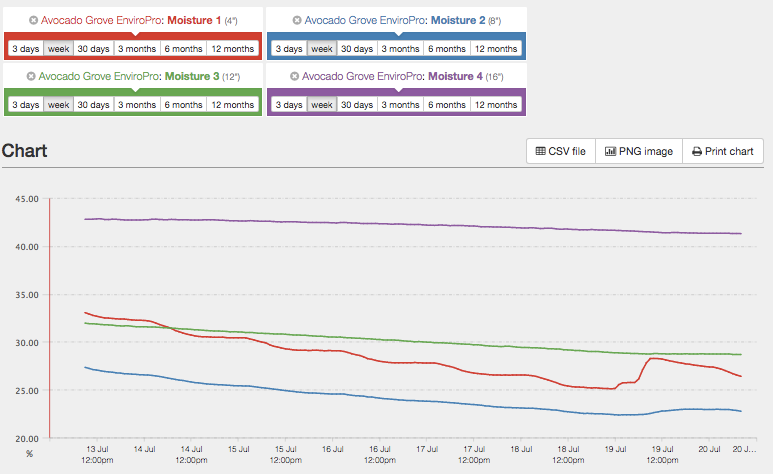
Task: Choose 3 months range for Moisture 2
Action: (400, 48)
